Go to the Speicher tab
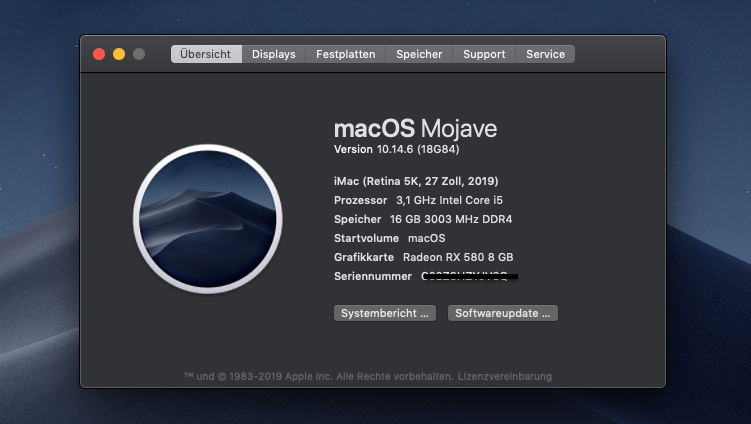 tap(419, 54)
